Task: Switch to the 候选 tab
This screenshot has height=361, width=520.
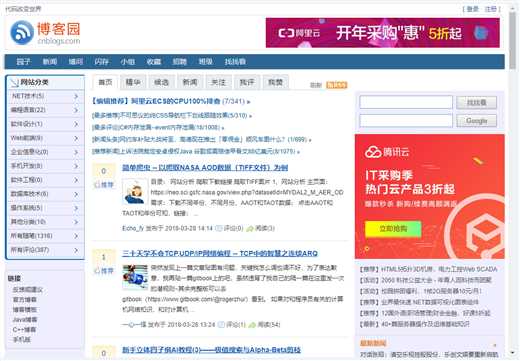Action: pyautogui.click(x=161, y=82)
